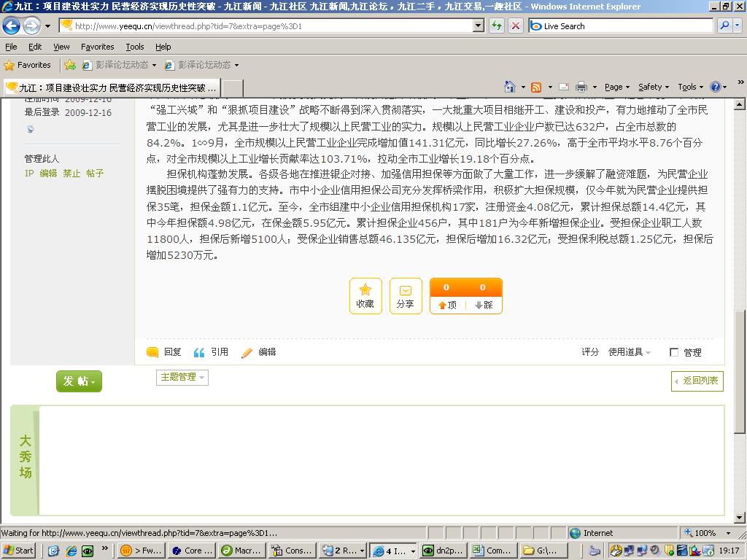This screenshot has height=560, width=747.
Task: Click the Internet Explorer quick launch icon
Action: 71,551
